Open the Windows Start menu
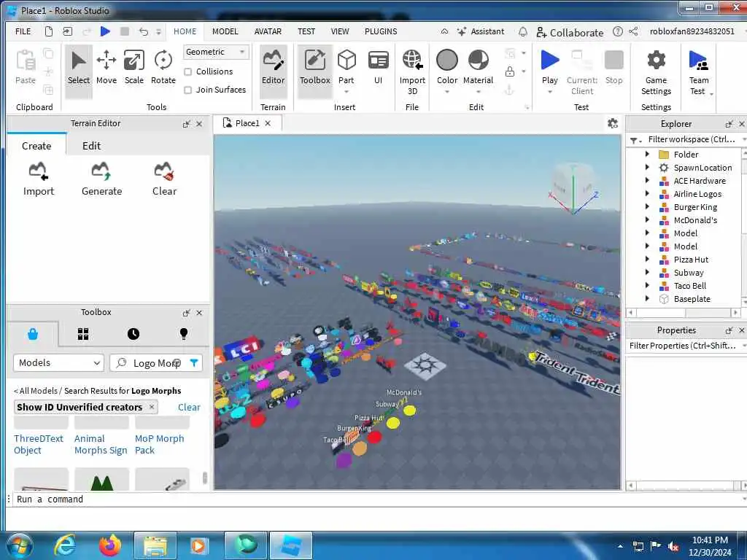The image size is (747, 560). tap(20, 545)
